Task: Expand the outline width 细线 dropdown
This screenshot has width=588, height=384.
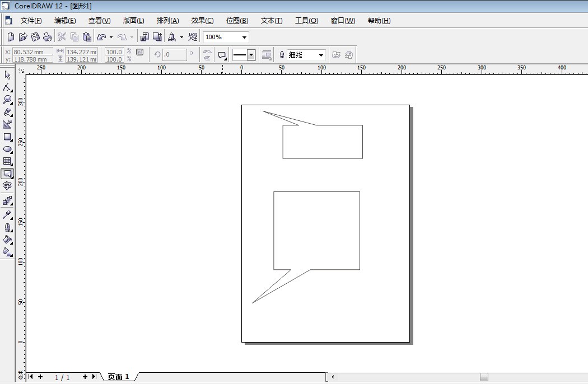Action: pyautogui.click(x=321, y=55)
